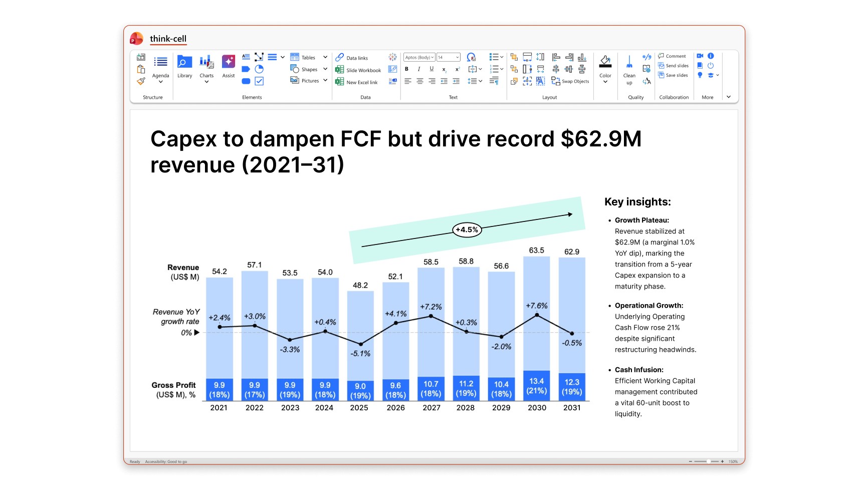This screenshot has height=488, width=868.
Task: Click the paragraph marks icon in Text
Action: pyautogui.click(x=494, y=81)
